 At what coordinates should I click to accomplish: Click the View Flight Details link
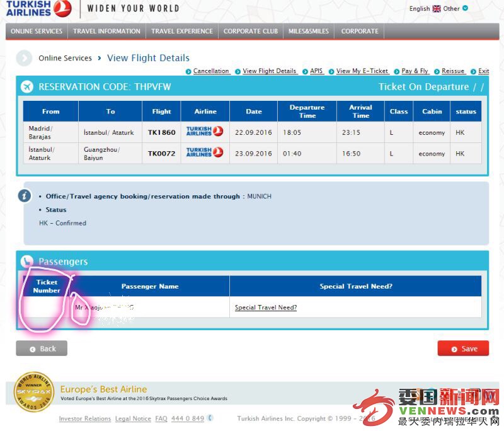tap(270, 71)
